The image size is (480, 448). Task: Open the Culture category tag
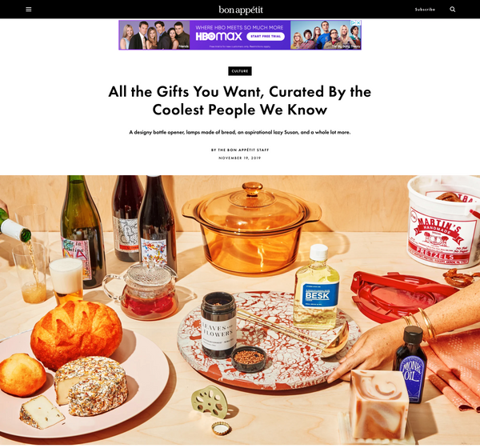pos(240,71)
